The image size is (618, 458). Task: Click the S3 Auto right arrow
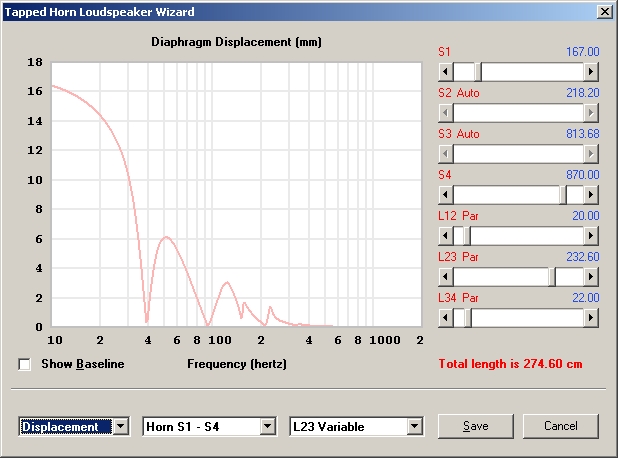coord(591,154)
